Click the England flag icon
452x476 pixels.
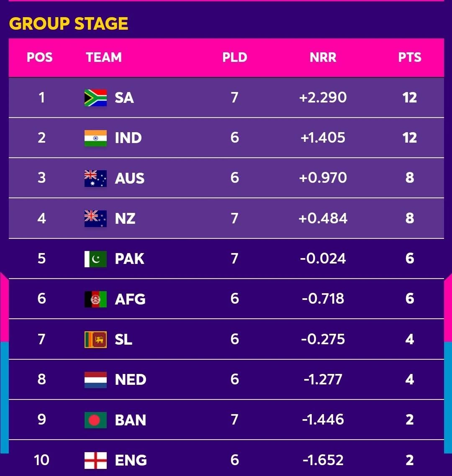(95, 460)
